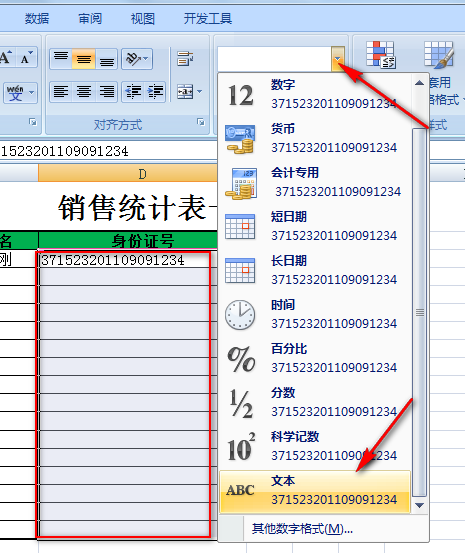Toggle middle vertical alignment button

pyautogui.click(x=84, y=59)
